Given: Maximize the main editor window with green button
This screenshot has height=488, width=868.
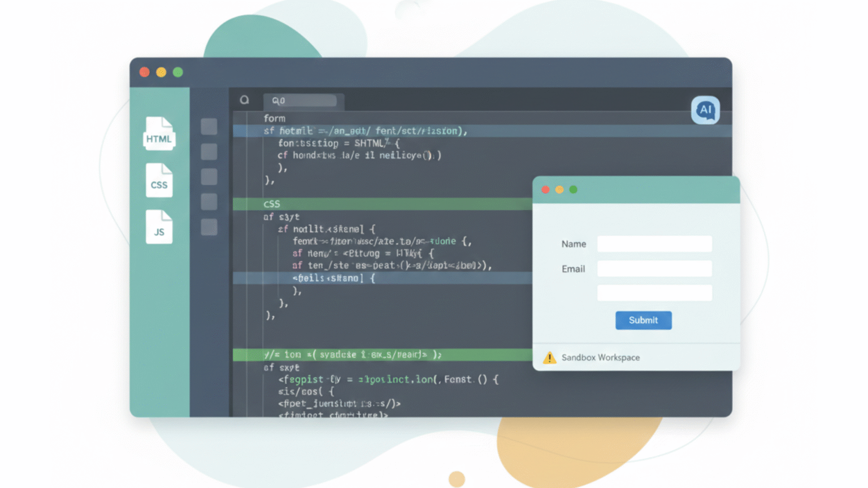Looking at the screenshot, I should point(178,72).
